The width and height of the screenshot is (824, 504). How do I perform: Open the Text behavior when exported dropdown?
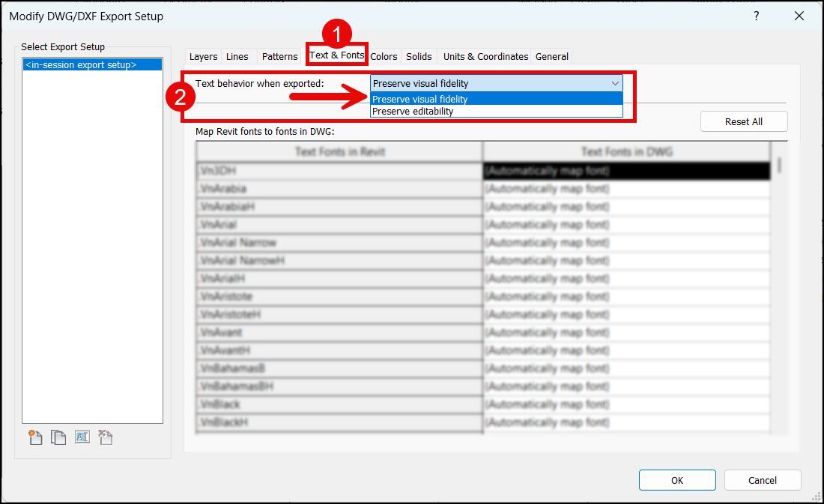pos(497,84)
